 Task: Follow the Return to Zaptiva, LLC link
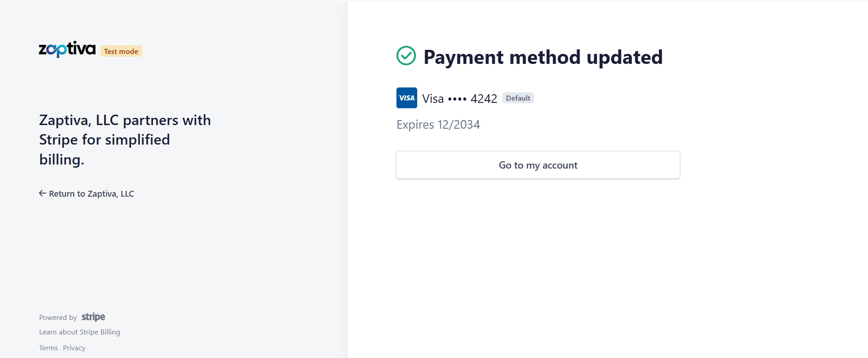(91, 194)
